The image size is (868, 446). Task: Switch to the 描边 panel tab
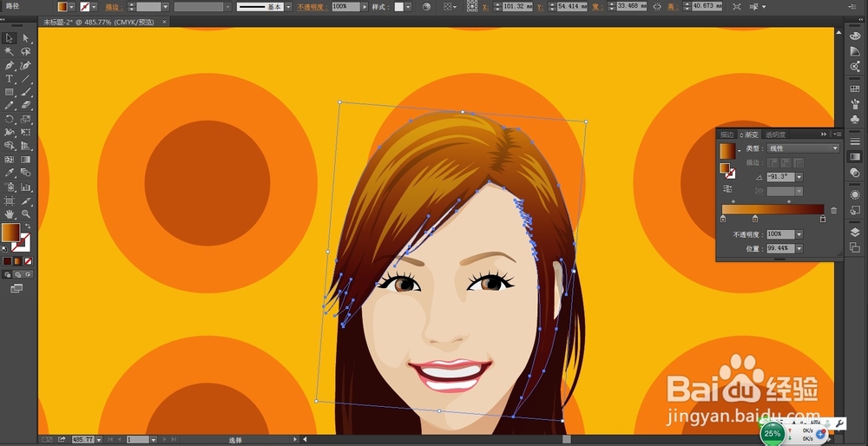tap(727, 134)
